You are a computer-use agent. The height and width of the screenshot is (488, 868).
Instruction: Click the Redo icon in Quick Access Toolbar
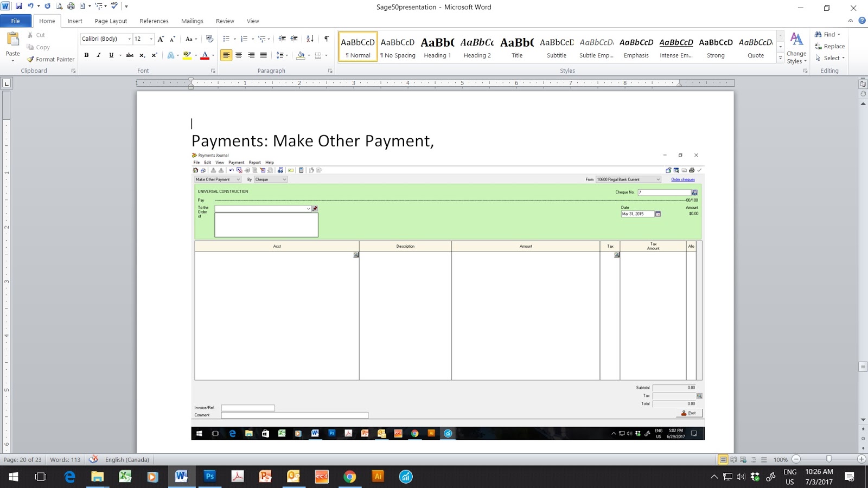(47, 7)
